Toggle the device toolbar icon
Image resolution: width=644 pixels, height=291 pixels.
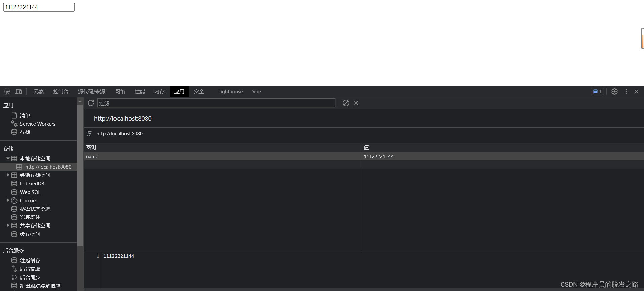coord(19,91)
